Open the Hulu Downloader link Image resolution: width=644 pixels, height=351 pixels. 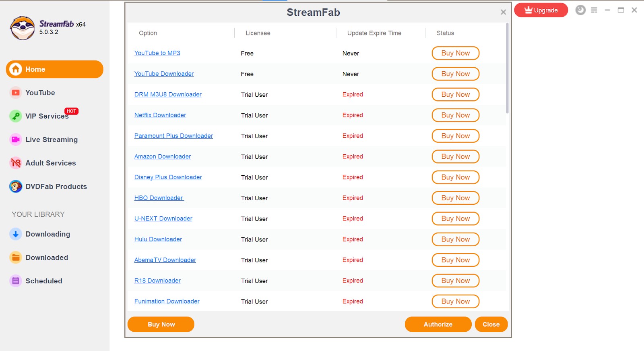point(158,239)
